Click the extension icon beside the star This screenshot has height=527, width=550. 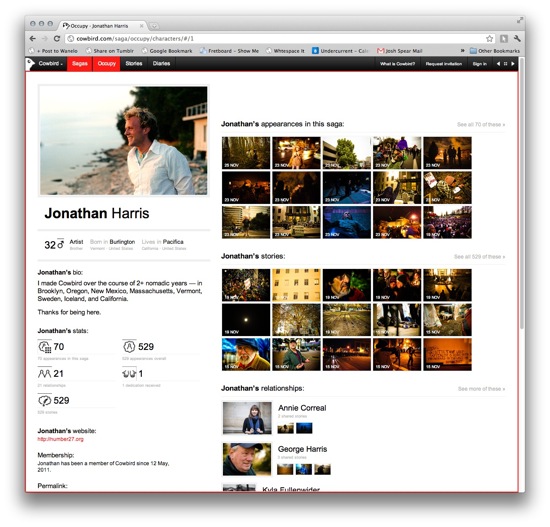(504, 39)
